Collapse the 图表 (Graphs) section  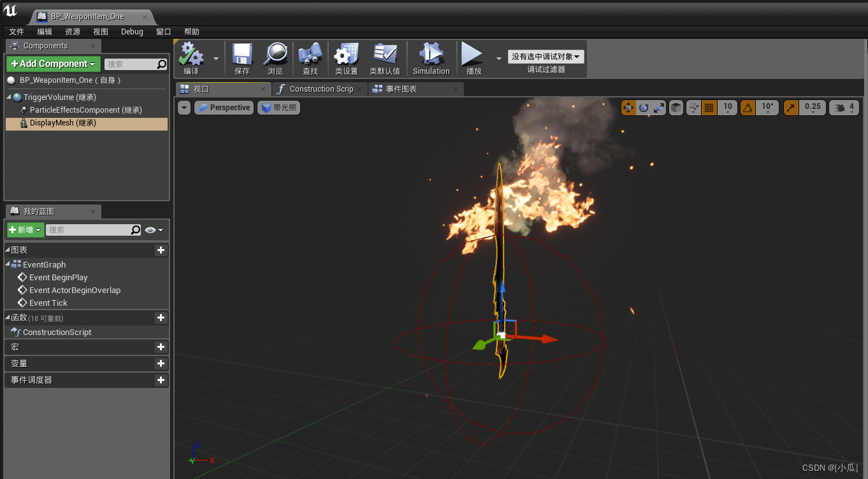pos(8,250)
